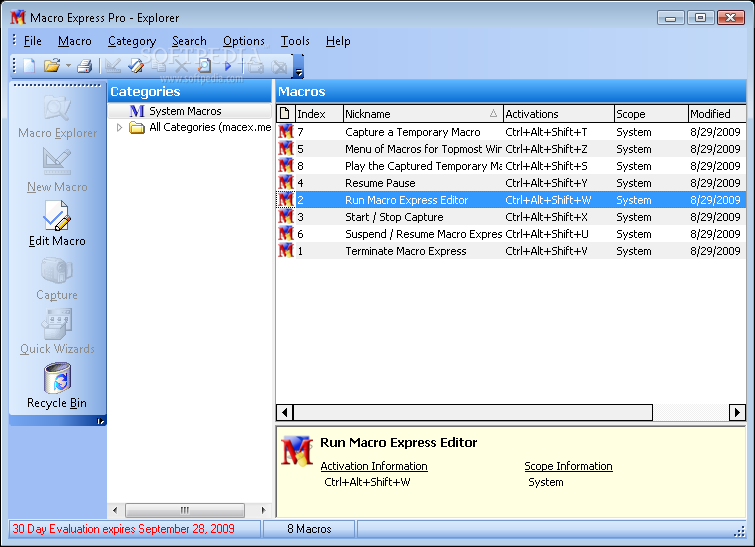Screen dimensions: 755x547
Task: Click the crossed-out camcorder toolbar icon
Action: click(279, 66)
